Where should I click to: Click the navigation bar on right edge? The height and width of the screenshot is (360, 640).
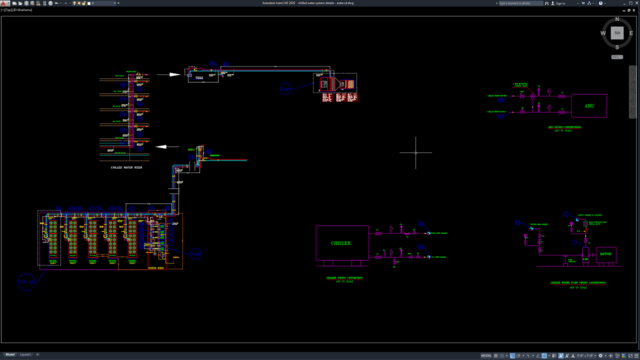tap(632, 92)
